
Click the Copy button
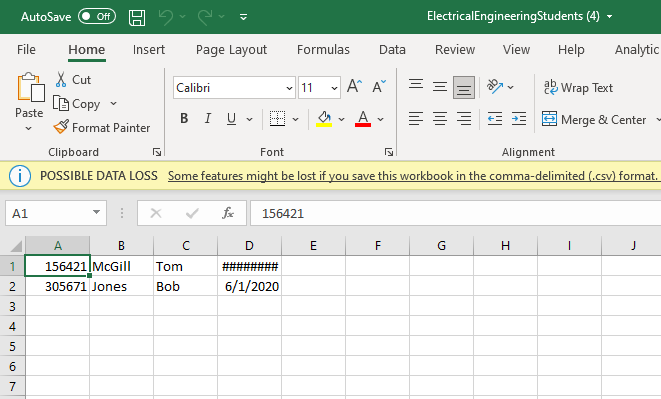tap(77, 104)
